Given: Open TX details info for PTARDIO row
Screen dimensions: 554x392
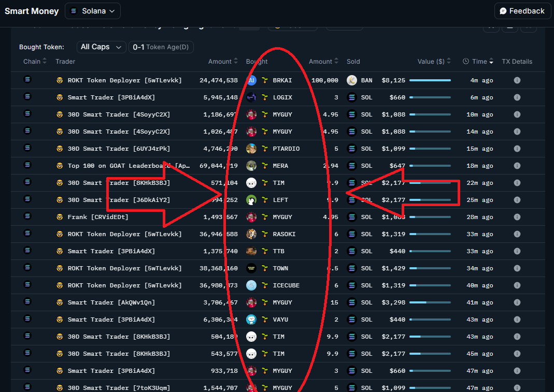Looking at the screenshot, I should pos(517,149).
